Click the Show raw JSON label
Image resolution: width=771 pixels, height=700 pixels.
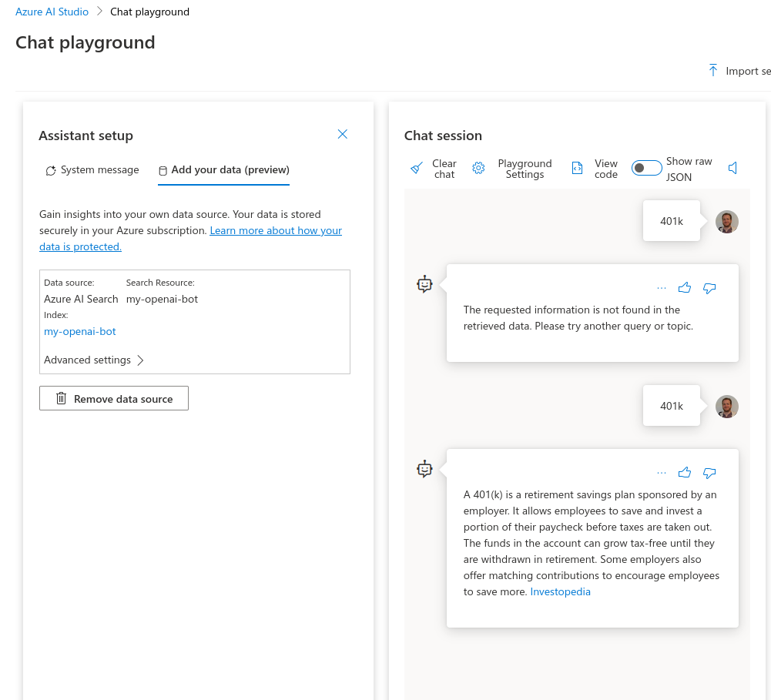pyautogui.click(x=689, y=169)
